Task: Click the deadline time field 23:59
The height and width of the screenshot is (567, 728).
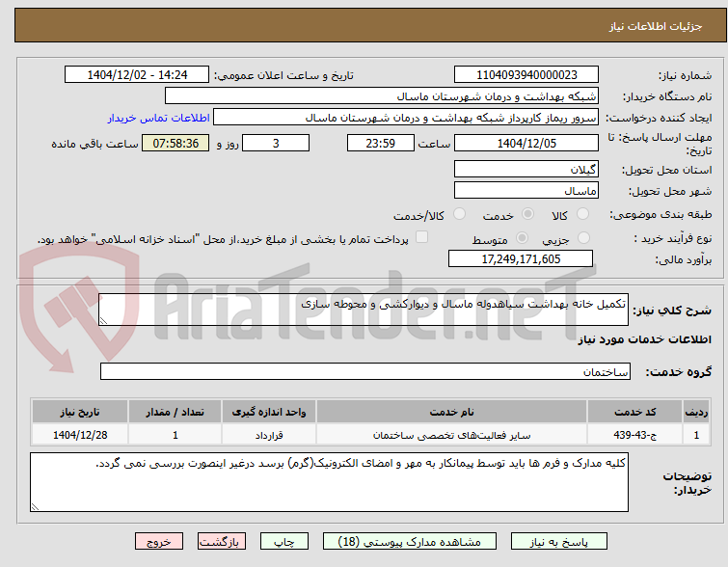Action: 381,143
